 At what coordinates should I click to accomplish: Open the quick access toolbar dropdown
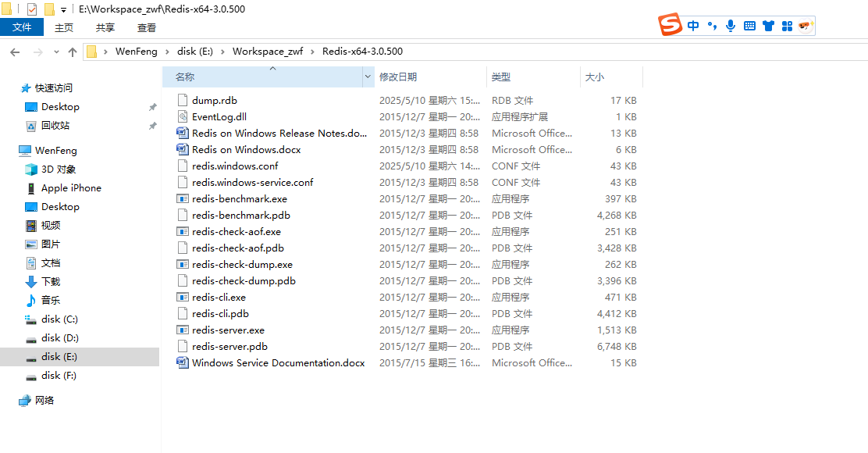[64, 10]
